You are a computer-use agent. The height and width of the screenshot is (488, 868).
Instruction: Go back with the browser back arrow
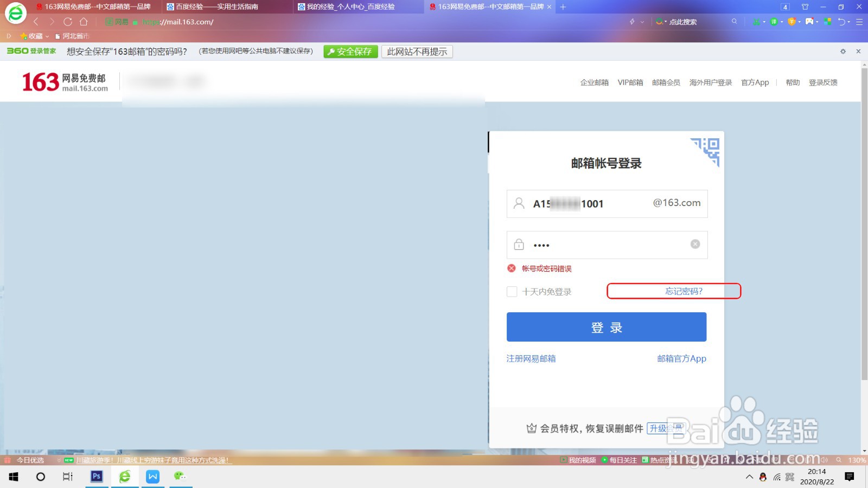pyautogui.click(x=36, y=22)
